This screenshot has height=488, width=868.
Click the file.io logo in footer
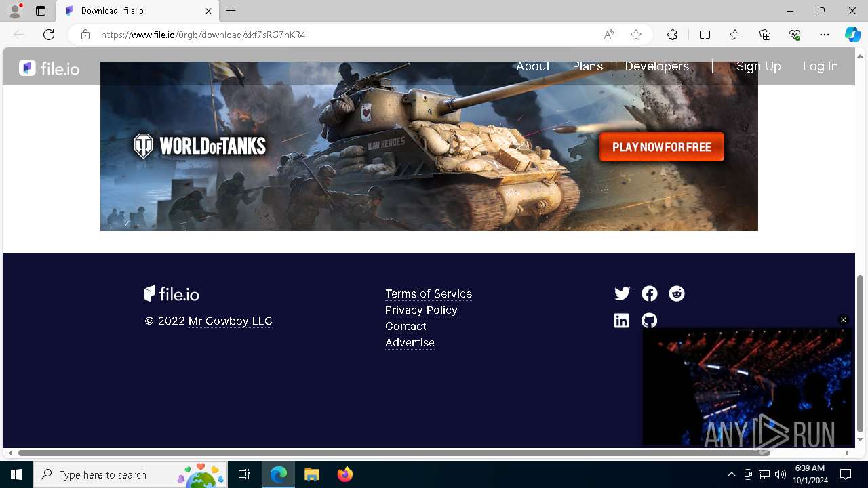[x=172, y=293]
